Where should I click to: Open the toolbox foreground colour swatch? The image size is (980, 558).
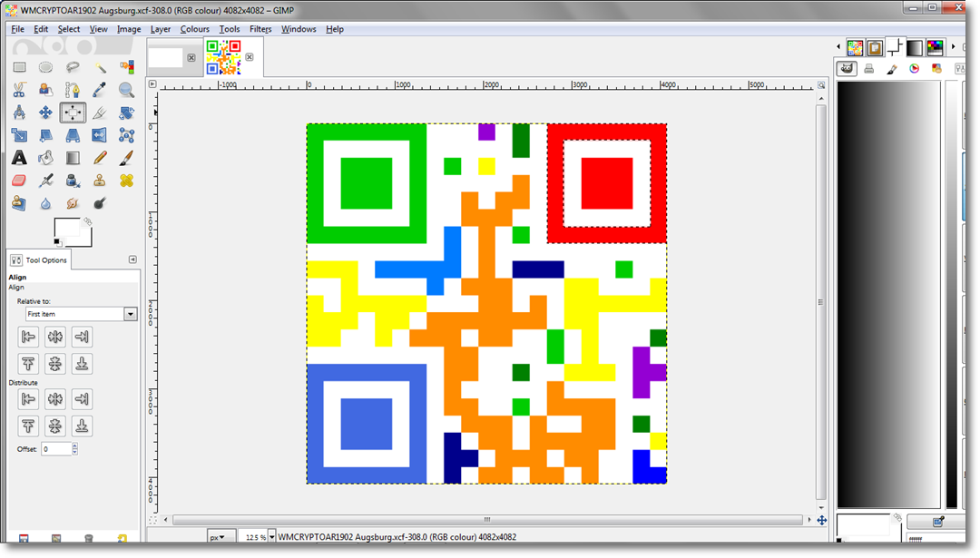(x=65, y=227)
